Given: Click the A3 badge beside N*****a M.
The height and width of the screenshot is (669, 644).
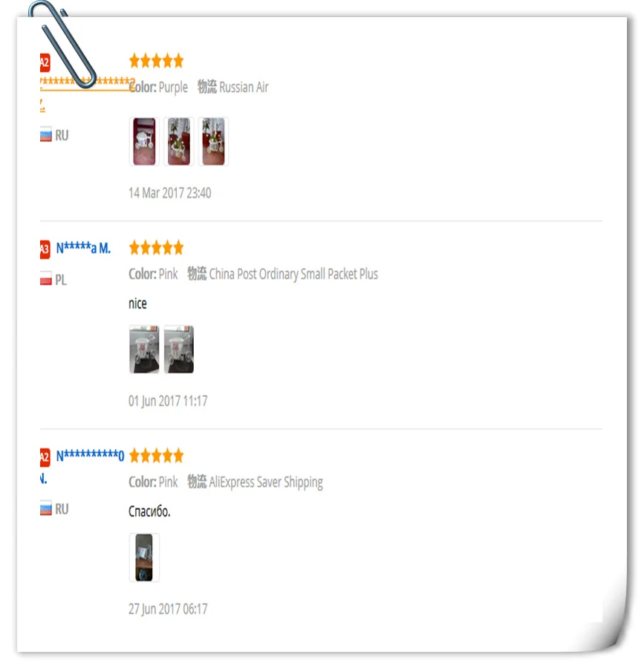Looking at the screenshot, I should point(45,249).
